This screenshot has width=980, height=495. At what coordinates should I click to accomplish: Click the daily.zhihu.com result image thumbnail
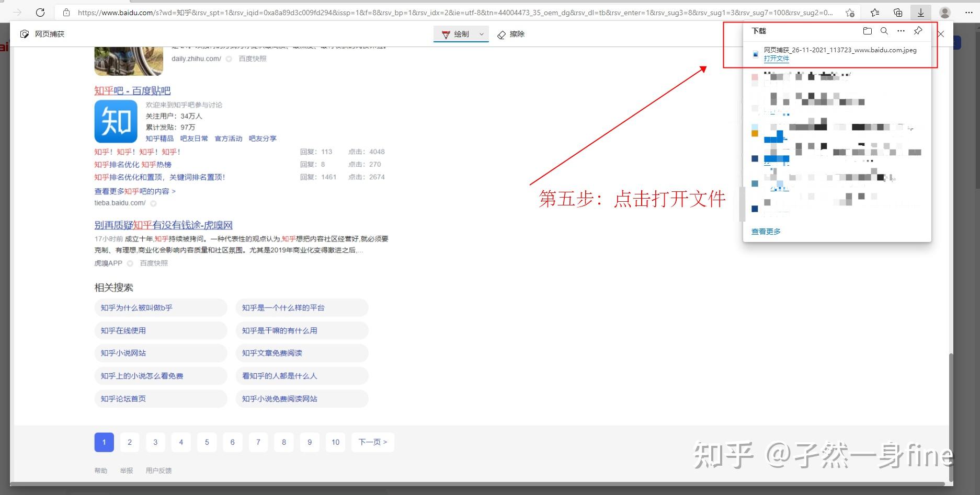129,61
